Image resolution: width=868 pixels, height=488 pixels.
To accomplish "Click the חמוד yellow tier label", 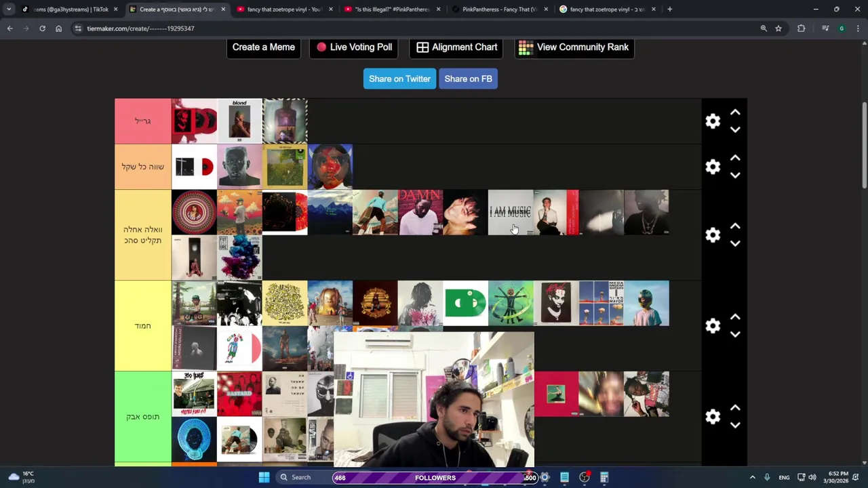I will point(143,326).
